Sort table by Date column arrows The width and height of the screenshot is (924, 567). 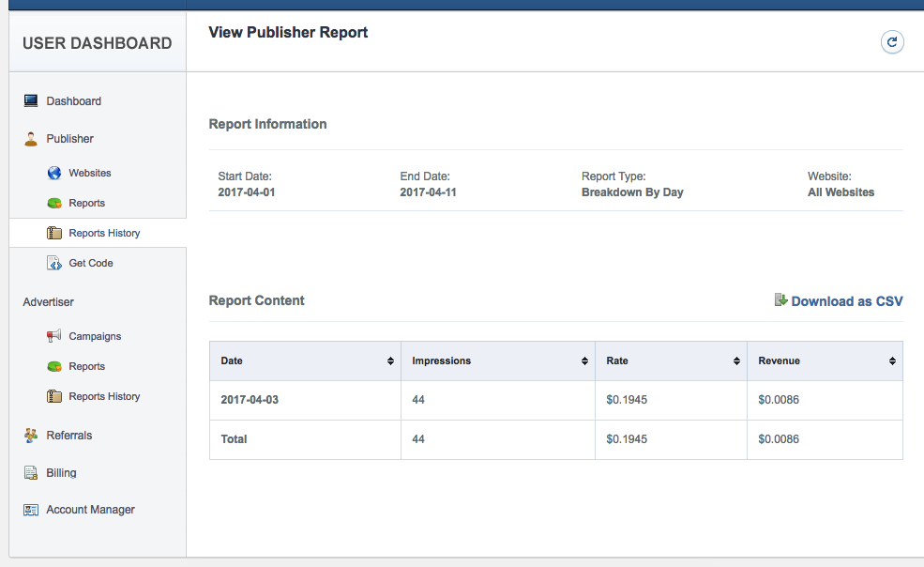click(x=390, y=361)
